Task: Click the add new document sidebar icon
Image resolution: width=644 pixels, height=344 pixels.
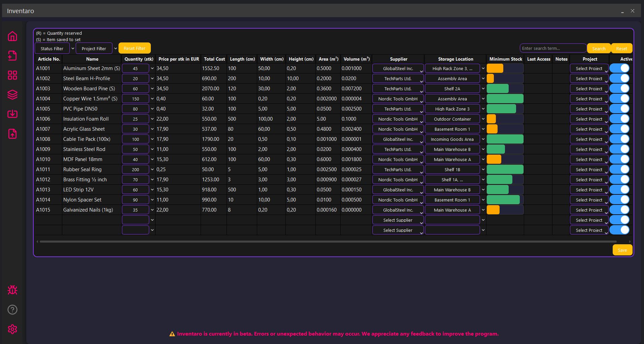Action: coord(12,56)
